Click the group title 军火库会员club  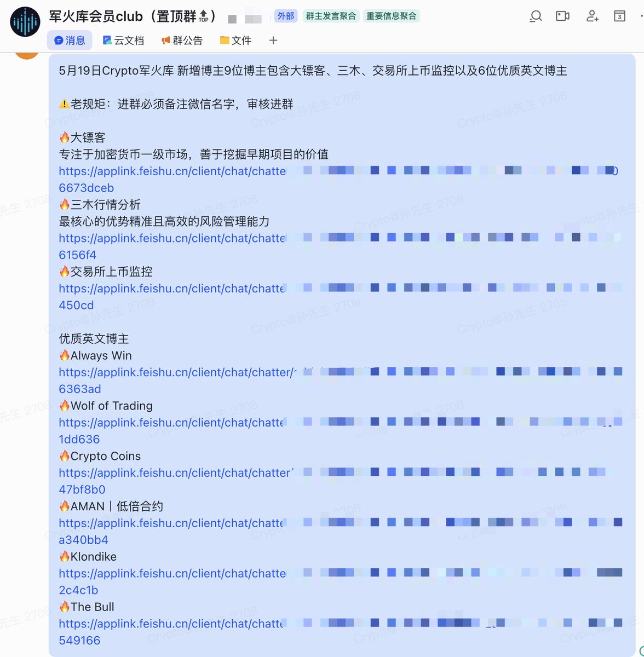pos(133,16)
